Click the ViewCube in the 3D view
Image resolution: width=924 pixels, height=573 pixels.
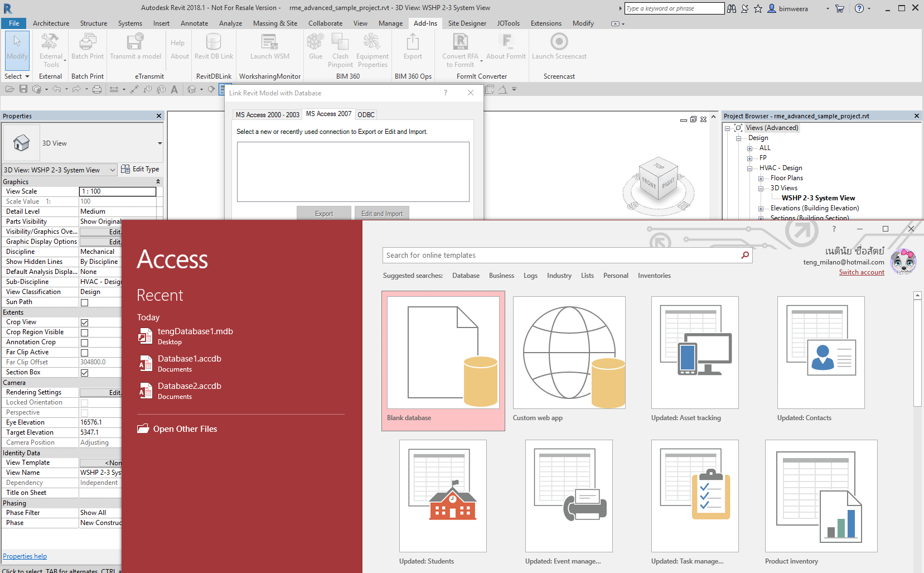click(x=659, y=179)
